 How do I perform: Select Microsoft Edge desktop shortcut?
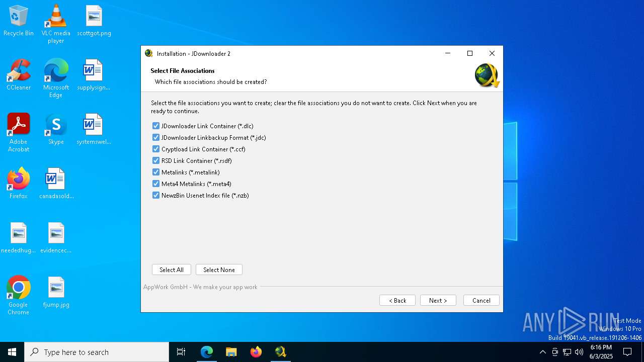[x=56, y=78]
